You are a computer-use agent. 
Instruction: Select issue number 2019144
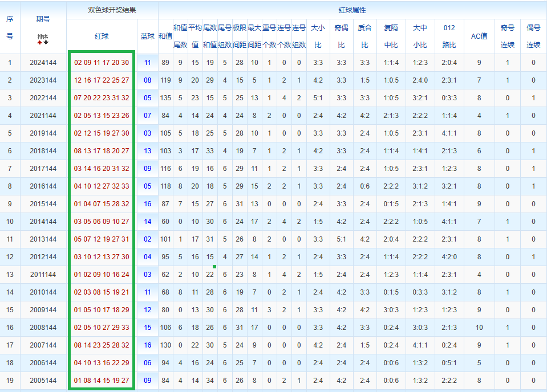pyautogui.click(x=43, y=133)
